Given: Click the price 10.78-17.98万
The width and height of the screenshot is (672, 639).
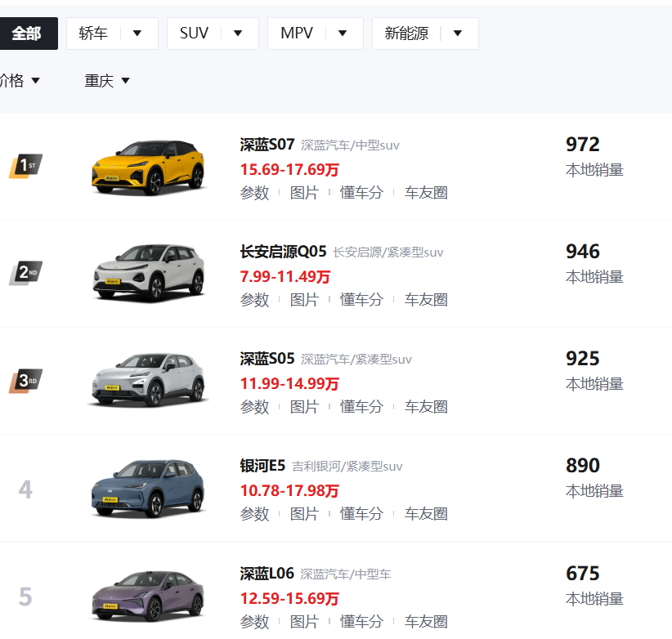Looking at the screenshot, I should 289,491.
